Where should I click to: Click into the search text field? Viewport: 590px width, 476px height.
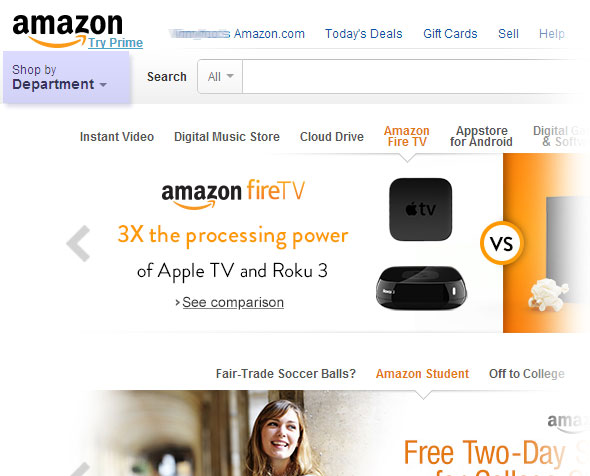416,77
